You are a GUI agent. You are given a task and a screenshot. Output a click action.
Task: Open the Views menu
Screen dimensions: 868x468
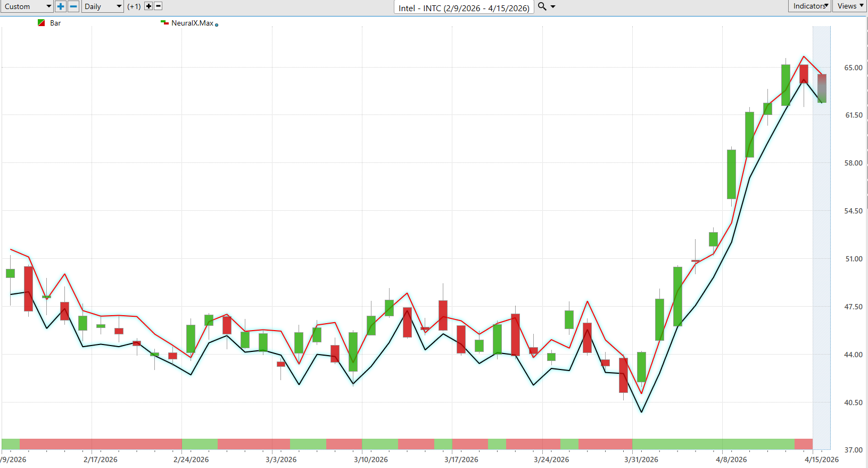pyautogui.click(x=849, y=6)
